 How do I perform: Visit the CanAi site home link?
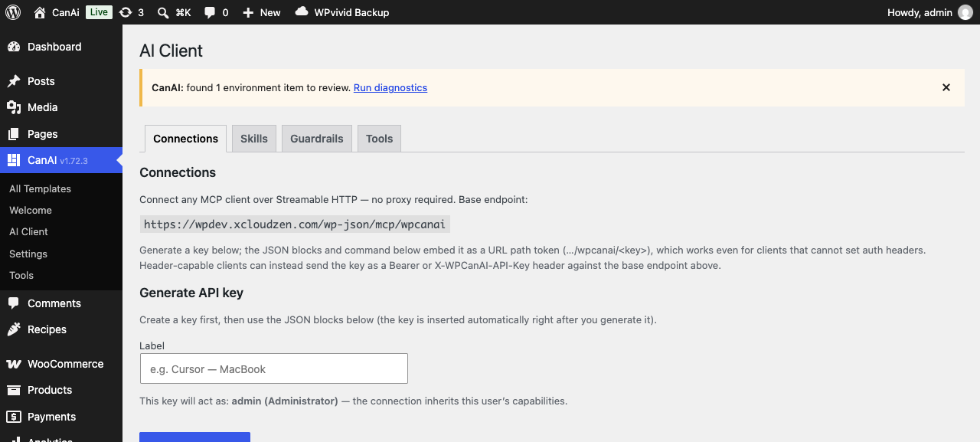pos(57,12)
